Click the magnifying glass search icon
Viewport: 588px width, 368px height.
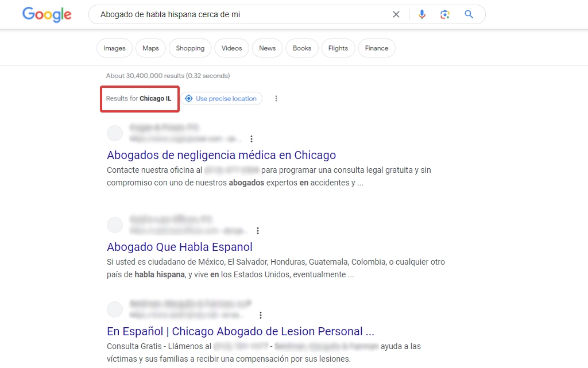coord(469,14)
